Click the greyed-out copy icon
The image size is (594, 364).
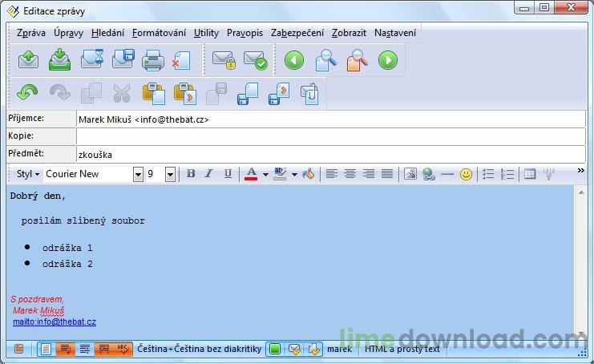point(91,93)
